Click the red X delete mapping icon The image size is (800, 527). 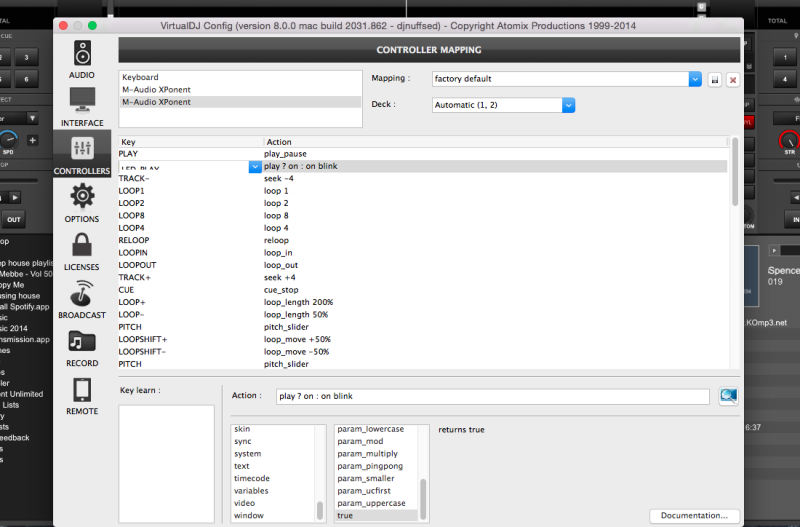(x=733, y=80)
